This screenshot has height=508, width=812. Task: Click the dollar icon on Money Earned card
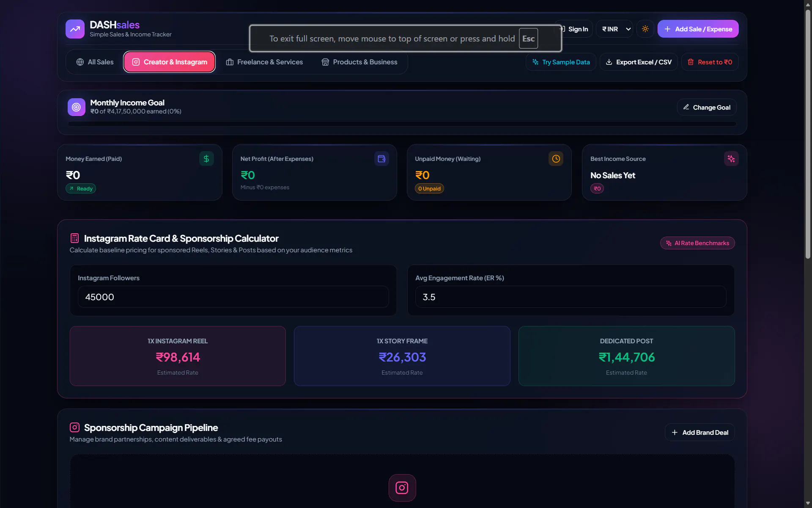click(206, 159)
